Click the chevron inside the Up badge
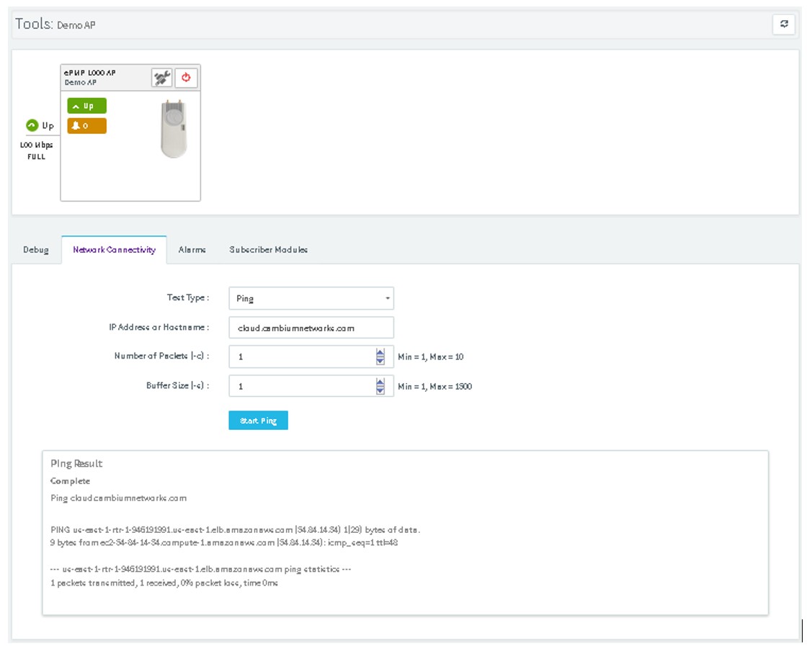Screen dimensions: 812x646 [76, 104]
